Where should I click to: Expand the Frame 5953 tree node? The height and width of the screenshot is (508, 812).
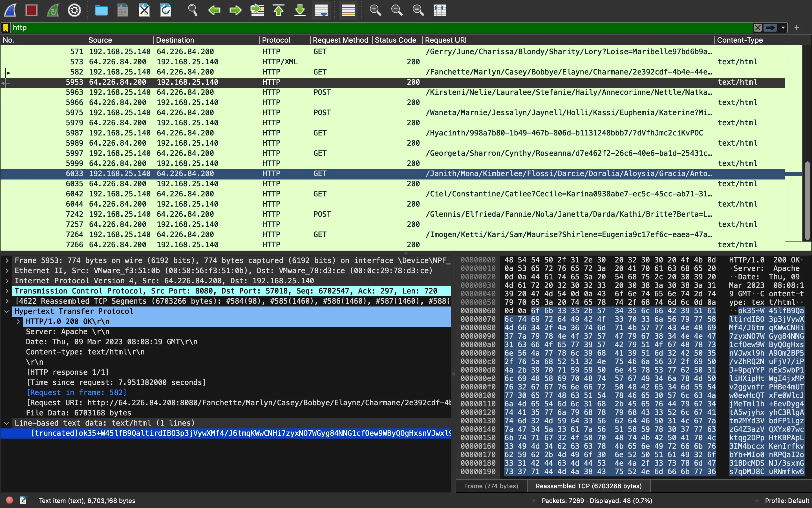coord(7,260)
